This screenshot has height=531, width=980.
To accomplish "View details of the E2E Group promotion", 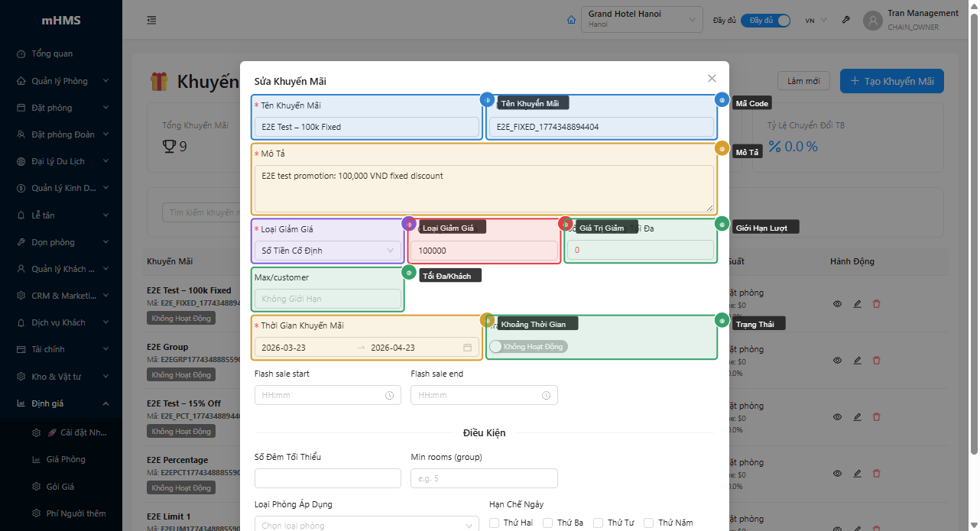I will tap(837, 360).
